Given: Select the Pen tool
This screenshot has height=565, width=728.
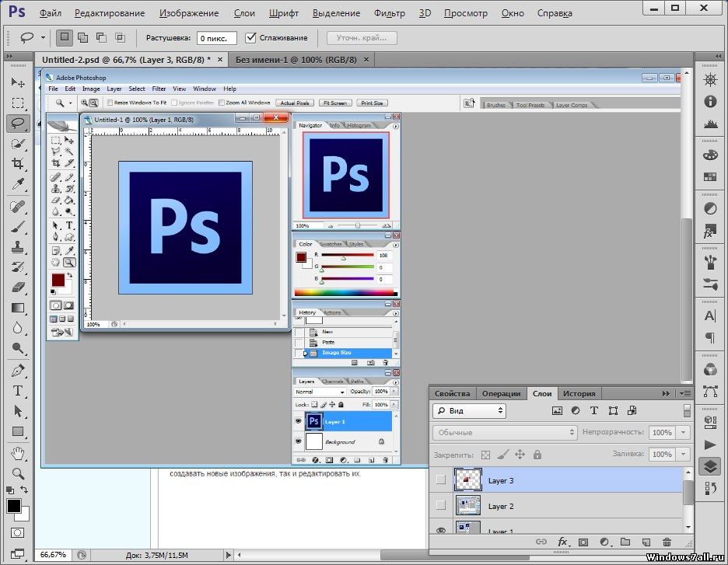Looking at the screenshot, I should click(18, 371).
